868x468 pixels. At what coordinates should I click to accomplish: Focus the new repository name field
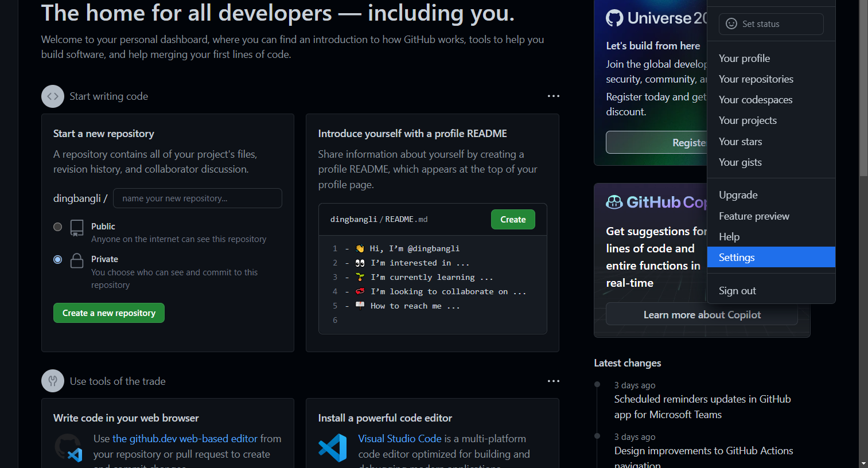click(197, 198)
